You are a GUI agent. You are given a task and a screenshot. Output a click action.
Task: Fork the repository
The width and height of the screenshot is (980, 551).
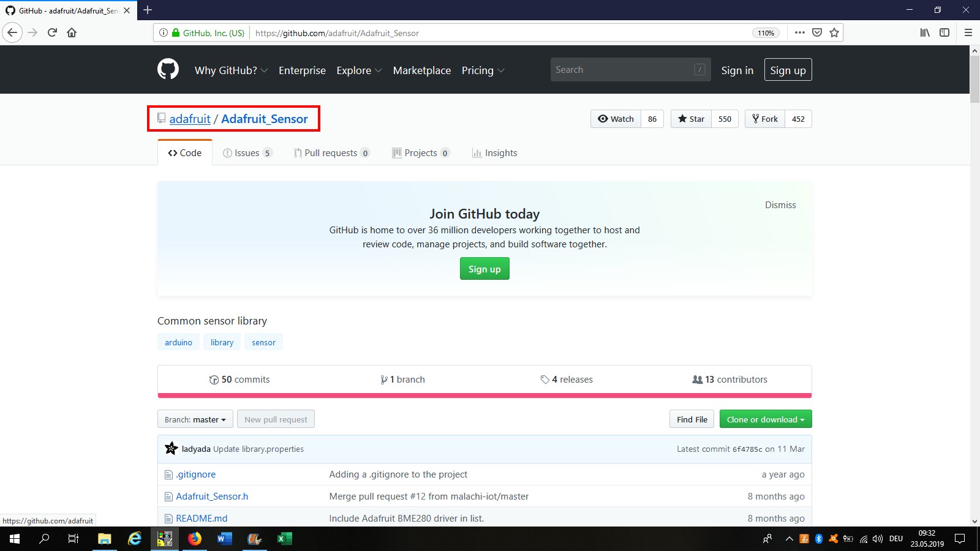pos(765,119)
